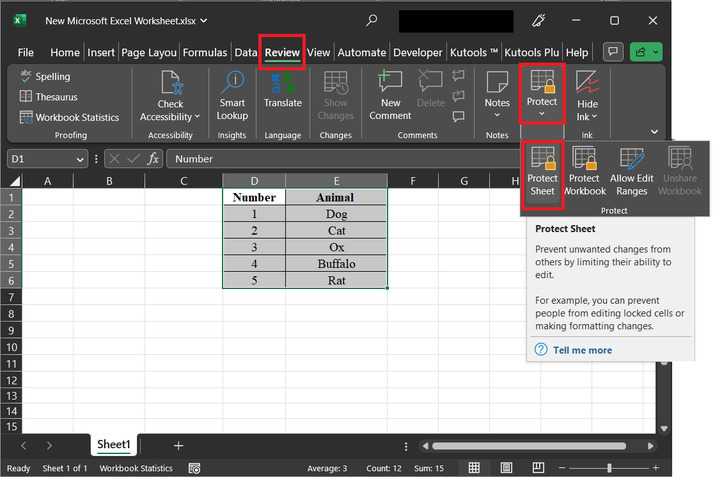Open the Name Box dropdown arrow
715x477 pixels.
tap(80, 159)
